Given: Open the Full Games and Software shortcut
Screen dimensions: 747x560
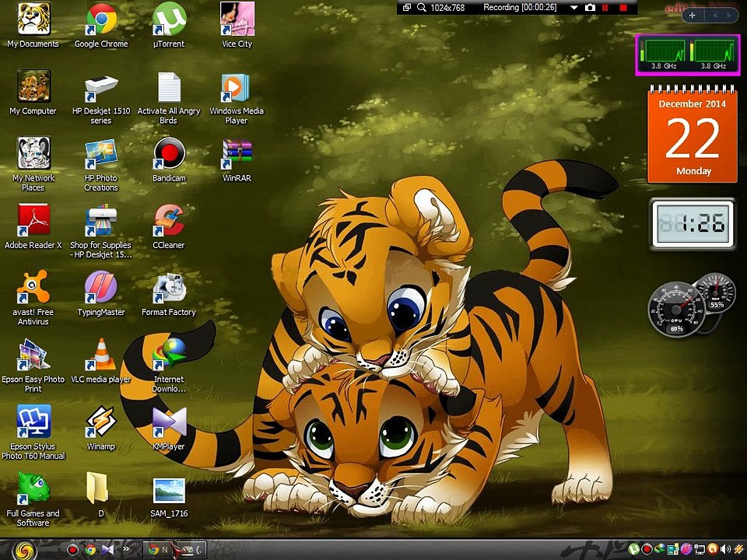Looking at the screenshot, I should pyautogui.click(x=33, y=500).
